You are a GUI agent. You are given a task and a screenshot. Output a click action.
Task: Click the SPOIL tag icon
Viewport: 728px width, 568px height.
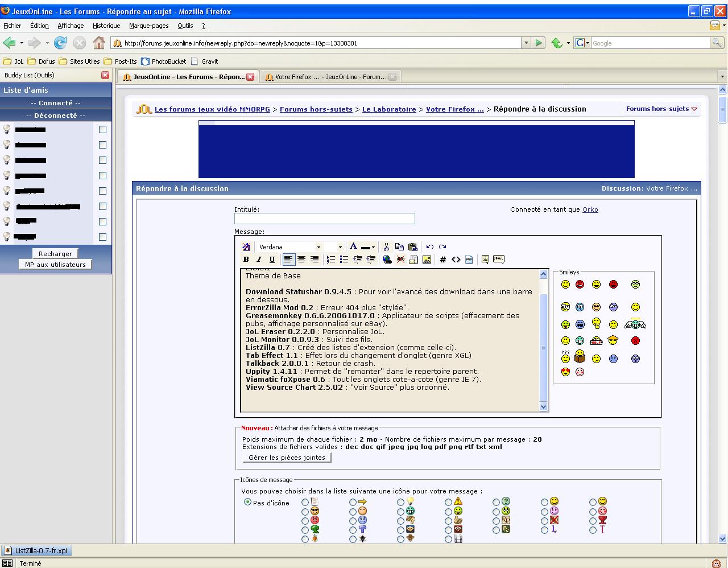(x=499, y=259)
